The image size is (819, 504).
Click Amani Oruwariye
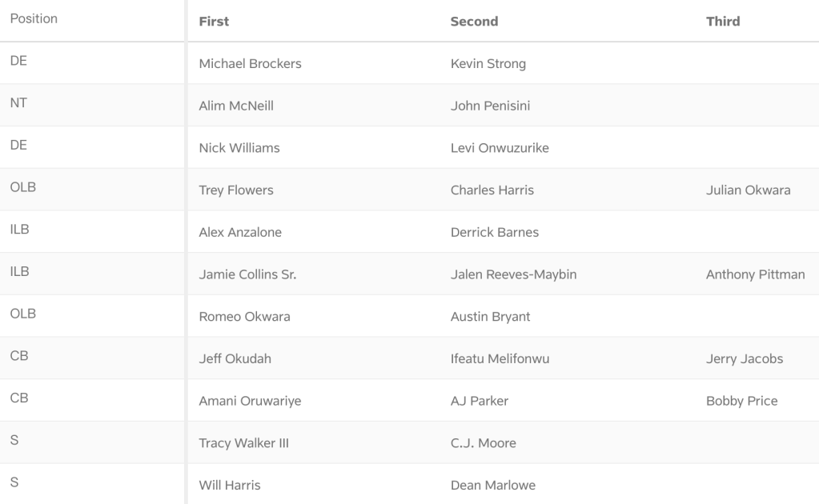250,402
